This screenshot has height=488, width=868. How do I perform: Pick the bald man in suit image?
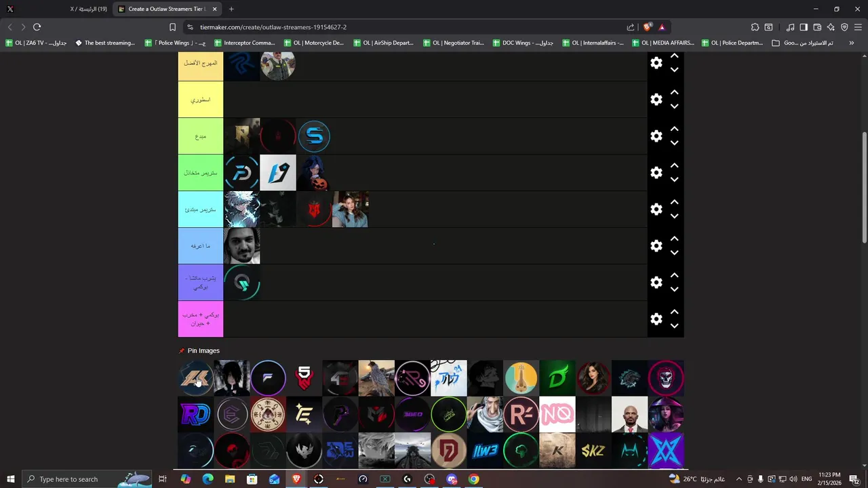pos(629,414)
